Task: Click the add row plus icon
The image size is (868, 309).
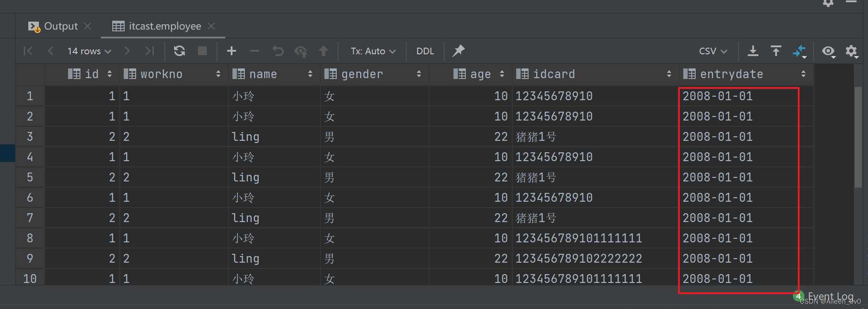Action: pyautogui.click(x=231, y=51)
